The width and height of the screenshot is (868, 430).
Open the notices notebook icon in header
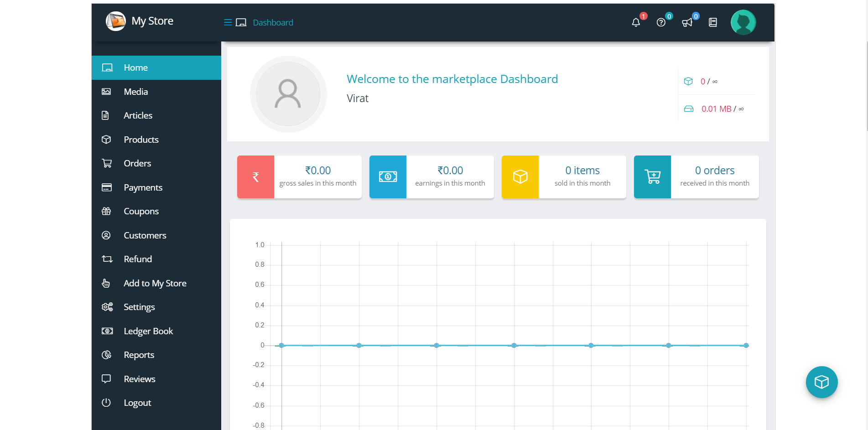[x=713, y=22]
